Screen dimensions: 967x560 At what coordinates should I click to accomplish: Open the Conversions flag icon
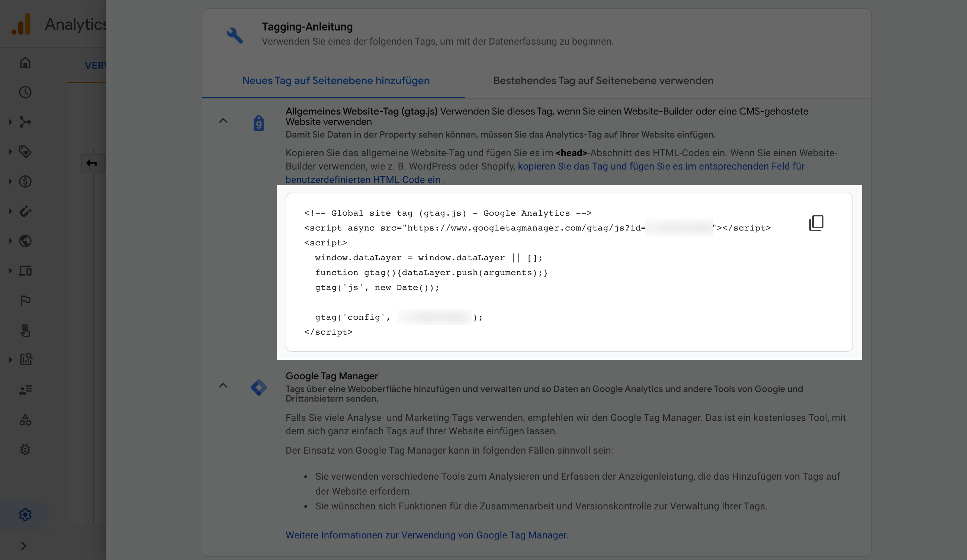[x=25, y=300]
